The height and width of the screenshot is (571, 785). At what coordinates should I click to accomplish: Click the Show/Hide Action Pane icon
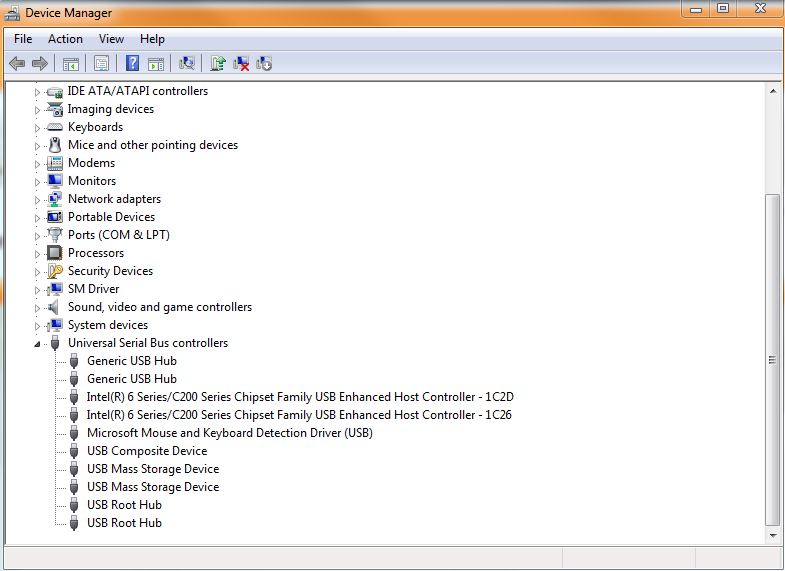pos(156,64)
